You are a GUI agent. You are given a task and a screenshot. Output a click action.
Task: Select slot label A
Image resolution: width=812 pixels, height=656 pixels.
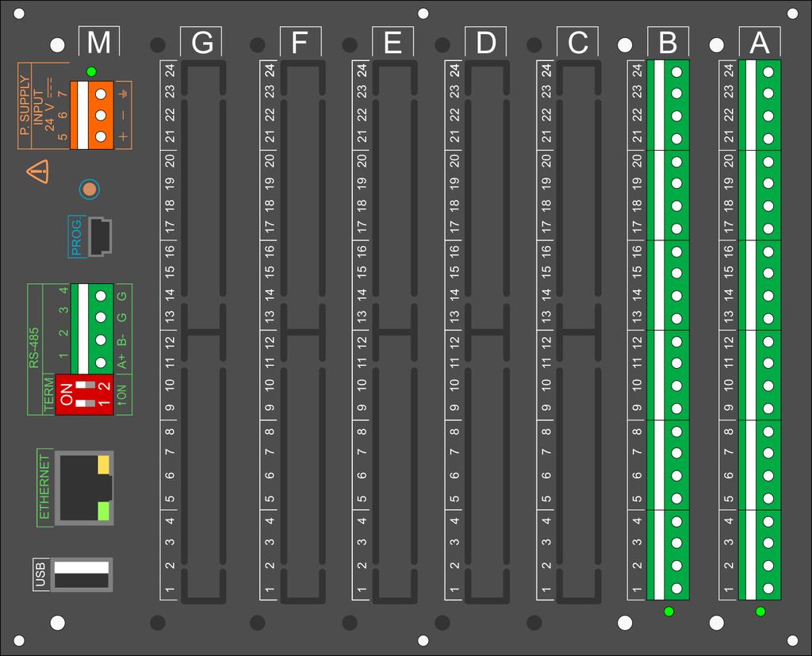pyautogui.click(x=760, y=41)
